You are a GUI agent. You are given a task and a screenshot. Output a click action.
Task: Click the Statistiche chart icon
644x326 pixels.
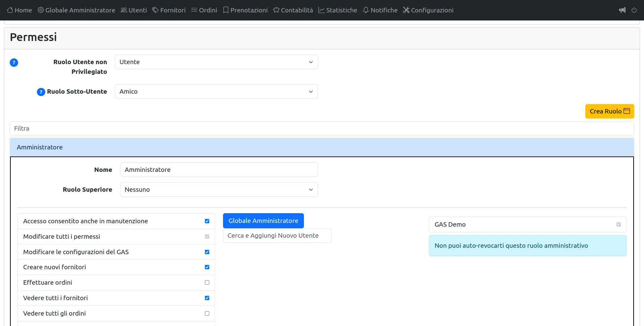[x=321, y=10]
